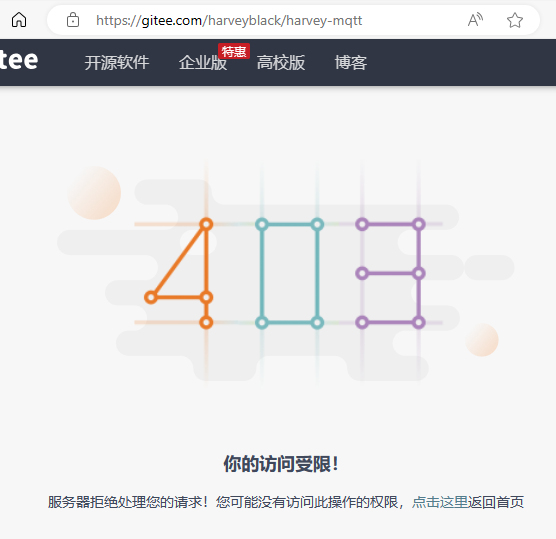Click the Gitee logo in navbar

tap(19, 61)
